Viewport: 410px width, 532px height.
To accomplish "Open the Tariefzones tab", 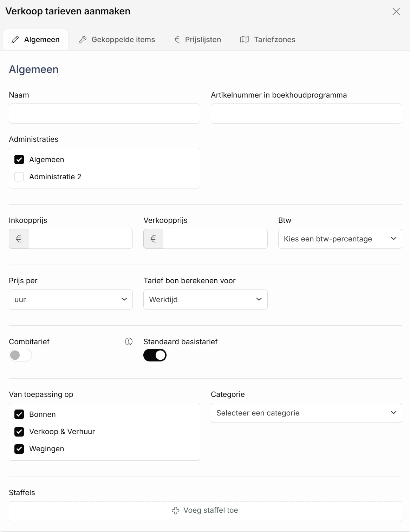I will (268, 40).
